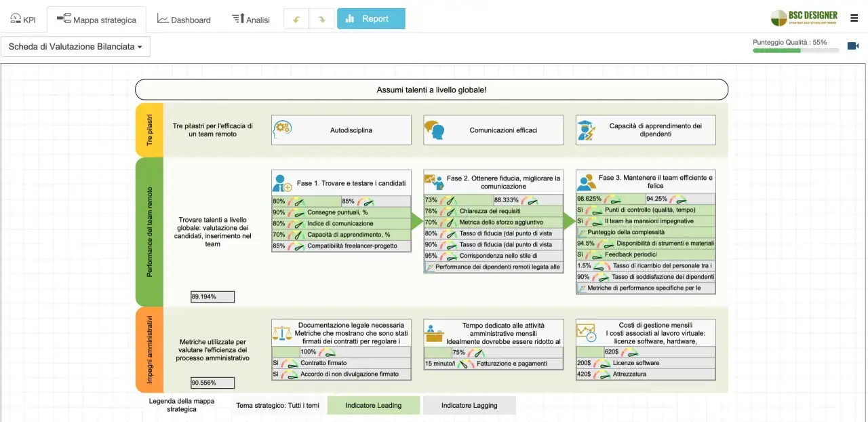The height and width of the screenshot is (422, 868).
Task: Select the yellow Tre pilastri perspective label
Action: [149, 130]
